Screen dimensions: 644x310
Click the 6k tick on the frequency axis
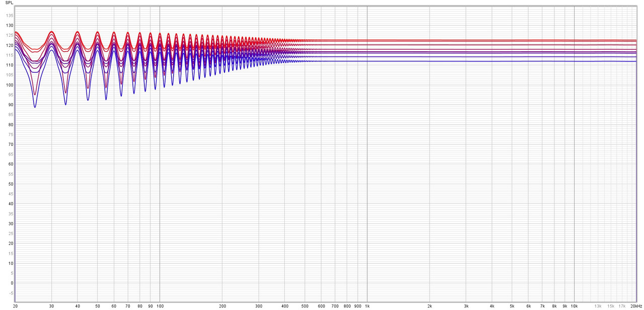(528, 306)
